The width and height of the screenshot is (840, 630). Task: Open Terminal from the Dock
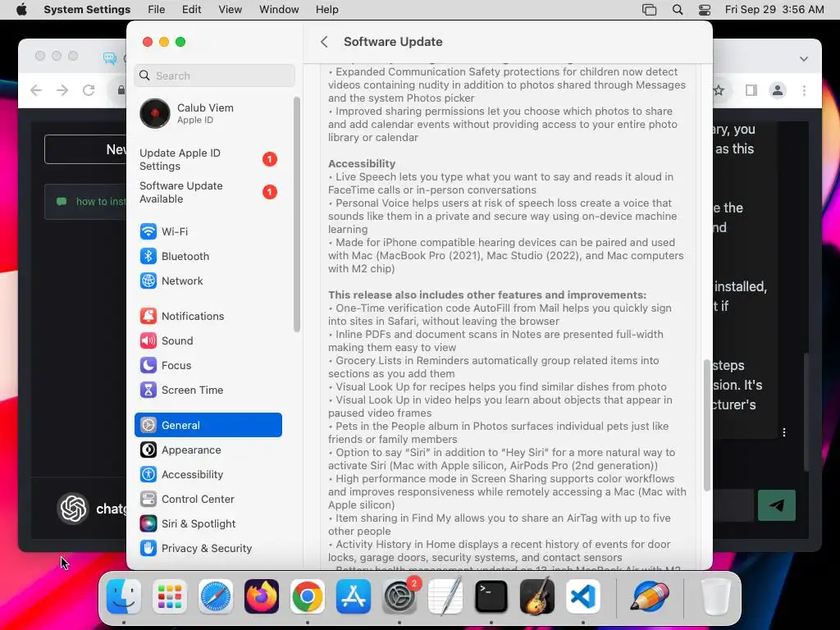[491, 596]
